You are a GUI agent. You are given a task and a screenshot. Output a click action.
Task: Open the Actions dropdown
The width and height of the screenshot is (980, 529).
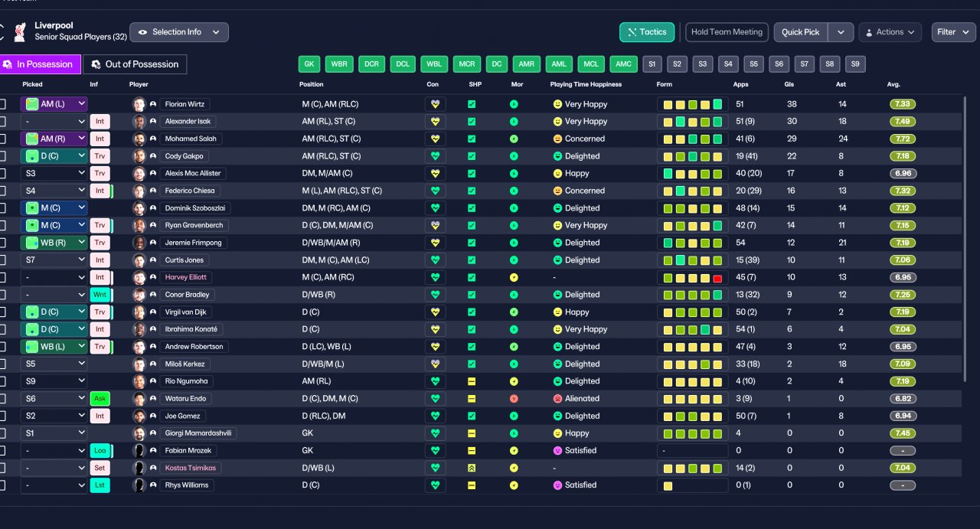coord(890,32)
